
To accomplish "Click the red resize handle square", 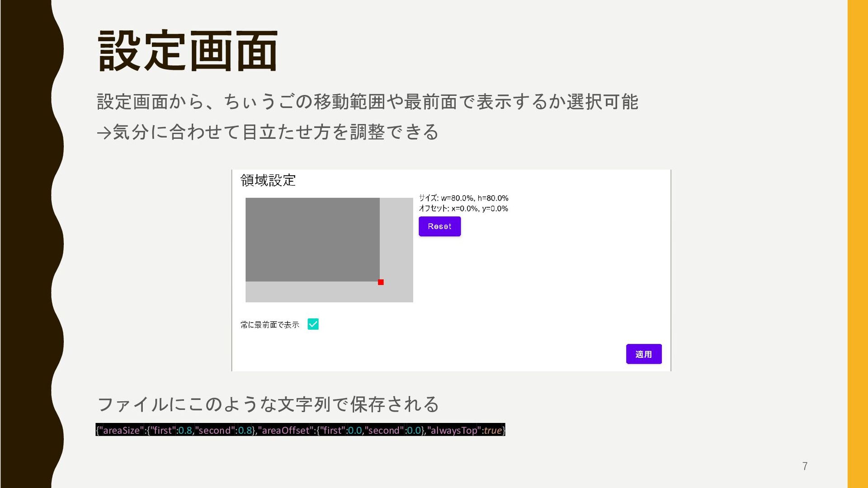I will point(381,282).
